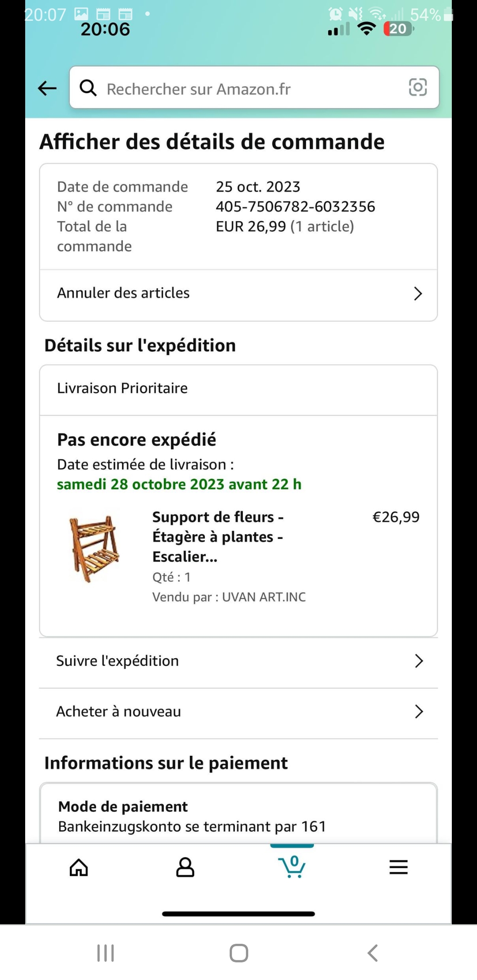Viewport: 477px width, 980px height.
Task: Open Support de fleurs product title
Action: 218,536
